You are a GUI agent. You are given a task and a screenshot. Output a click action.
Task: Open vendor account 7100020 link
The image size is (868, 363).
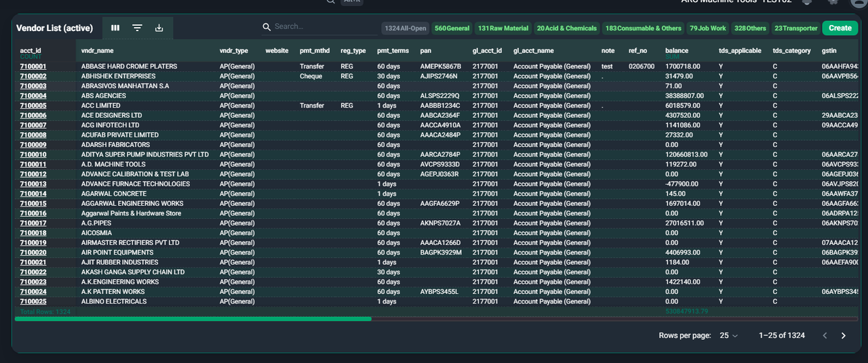tap(33, 253)
